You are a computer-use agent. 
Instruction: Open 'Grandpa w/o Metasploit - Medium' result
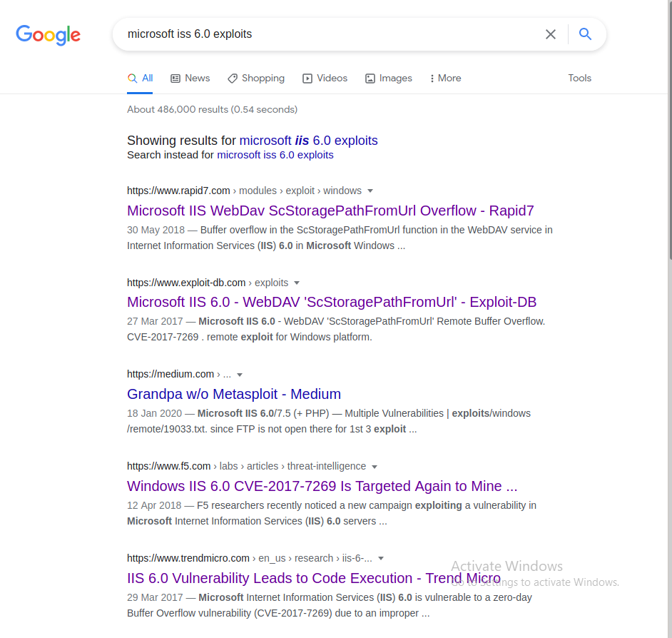point(234,394)
